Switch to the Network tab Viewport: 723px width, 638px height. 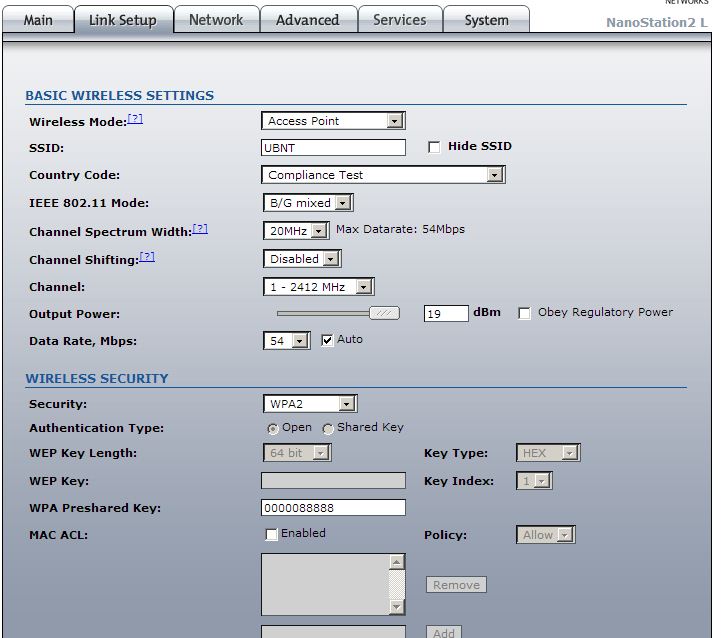(216, 20)
